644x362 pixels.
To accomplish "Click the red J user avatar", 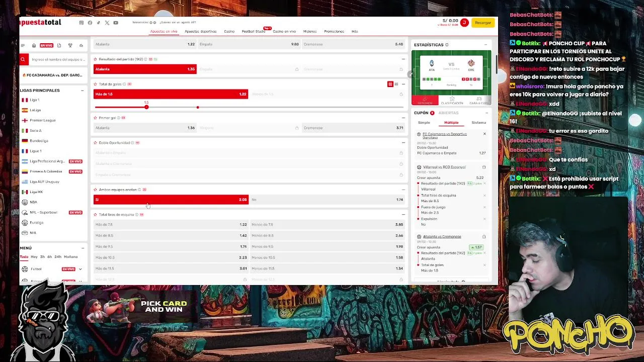I will (464, 23).
